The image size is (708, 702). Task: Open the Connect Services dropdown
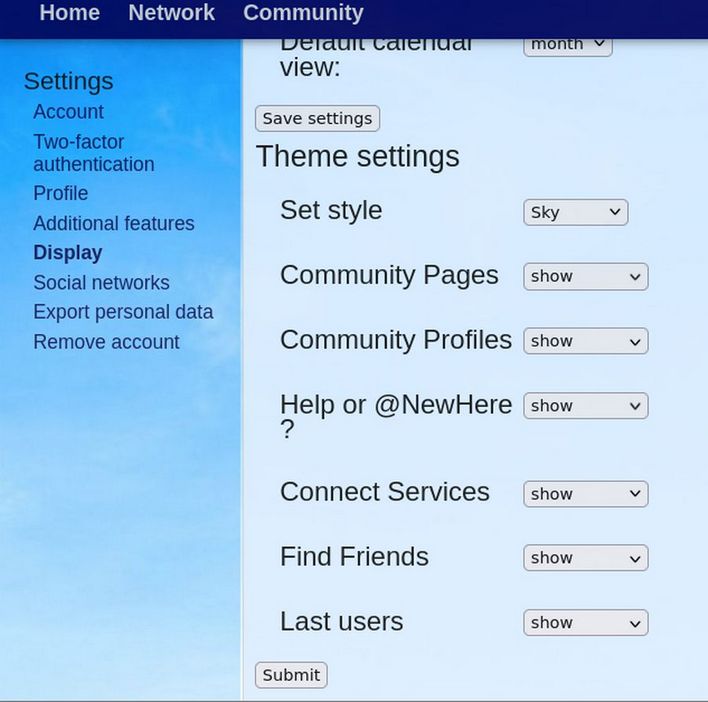point(585,494)
